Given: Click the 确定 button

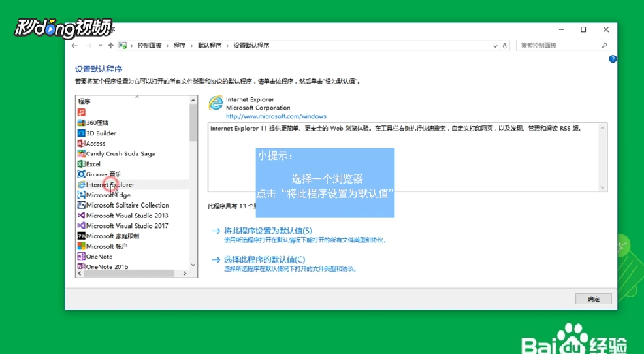Looking at the screenshot, I should point(594,299).
